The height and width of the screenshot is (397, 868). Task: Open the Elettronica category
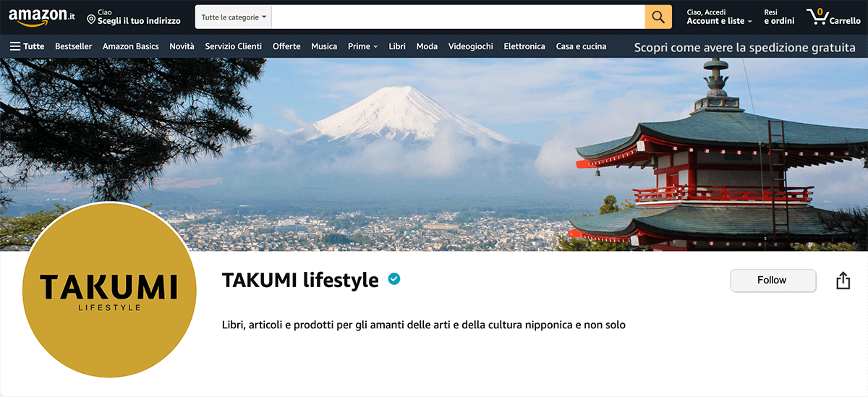[524, 46]
